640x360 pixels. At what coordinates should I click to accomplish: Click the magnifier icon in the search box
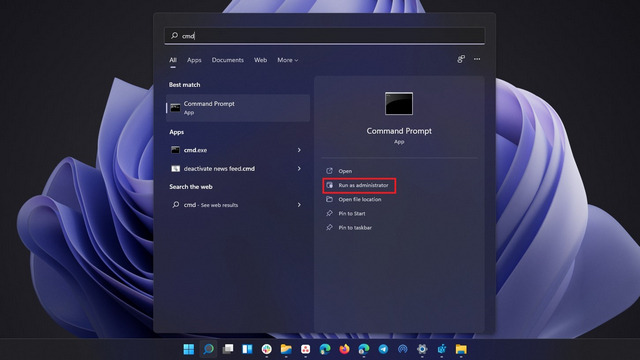click(x=174, y=36)
